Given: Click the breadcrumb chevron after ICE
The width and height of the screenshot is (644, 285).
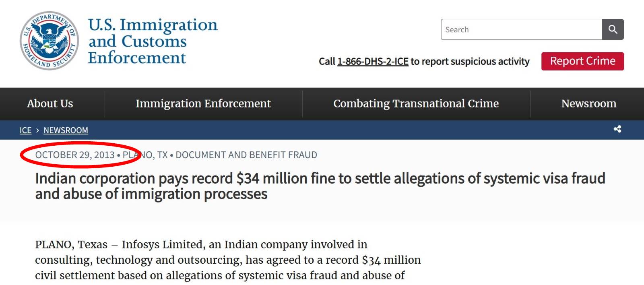Looking at the screenshot, I should click(x=37, y=130).
